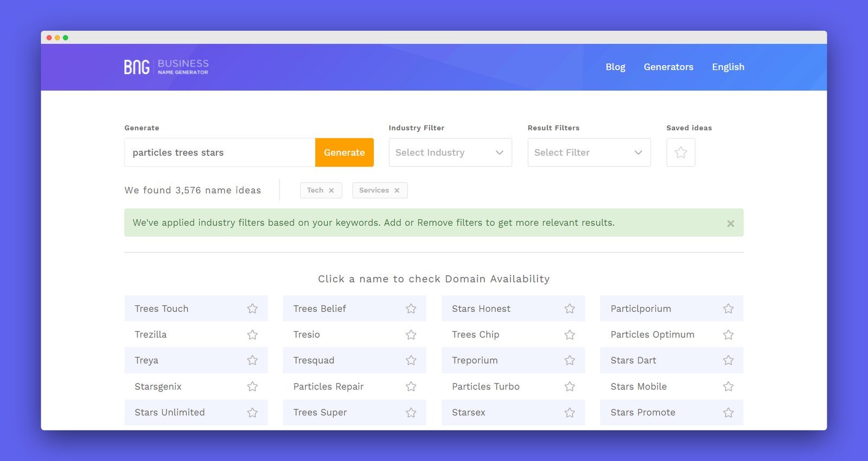
Task: Select the Trees Super name idea
Action: pos(320,412)
